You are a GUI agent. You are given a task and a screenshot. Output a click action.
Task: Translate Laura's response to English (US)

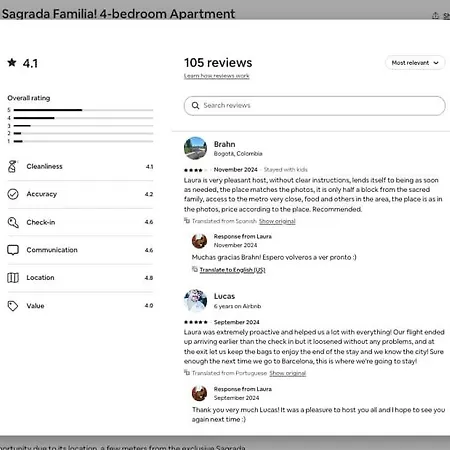232,270
